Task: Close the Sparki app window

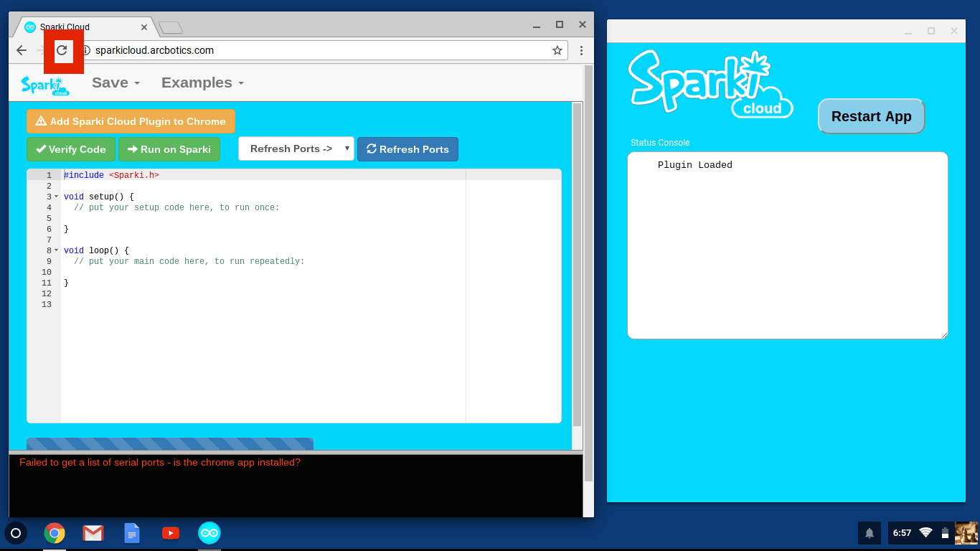Action: [x=954, y=31]
